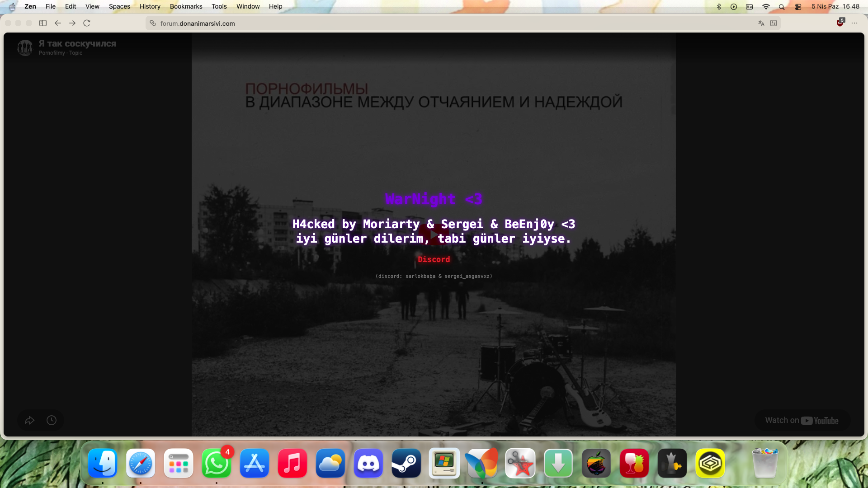Open the video title Я так соскучился
This screenshot has height=488, width=868.
(x=77, y=44)
